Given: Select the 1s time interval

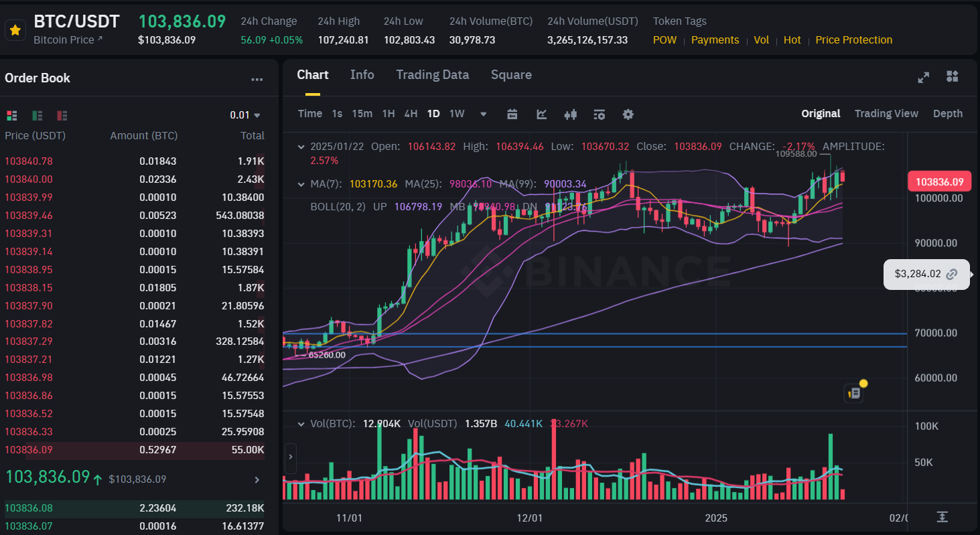Looking at the screenshot, I should coord(337,114).
